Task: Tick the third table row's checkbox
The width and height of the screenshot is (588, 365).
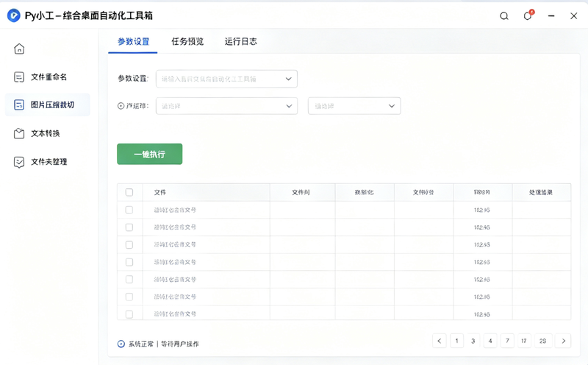Action: 129,245
